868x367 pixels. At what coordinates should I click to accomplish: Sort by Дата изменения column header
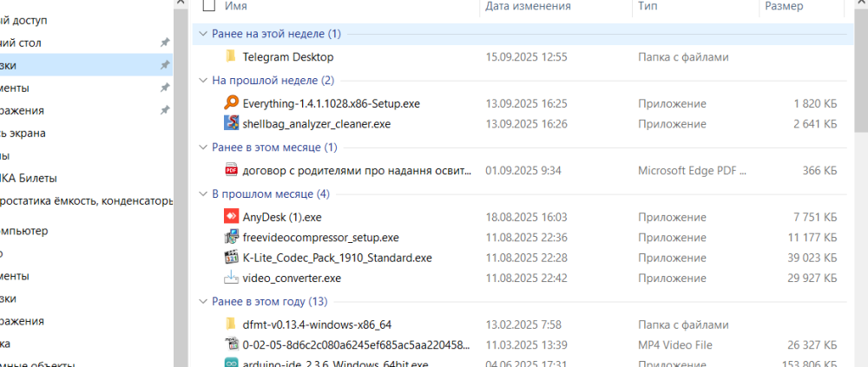click(528, 6)
